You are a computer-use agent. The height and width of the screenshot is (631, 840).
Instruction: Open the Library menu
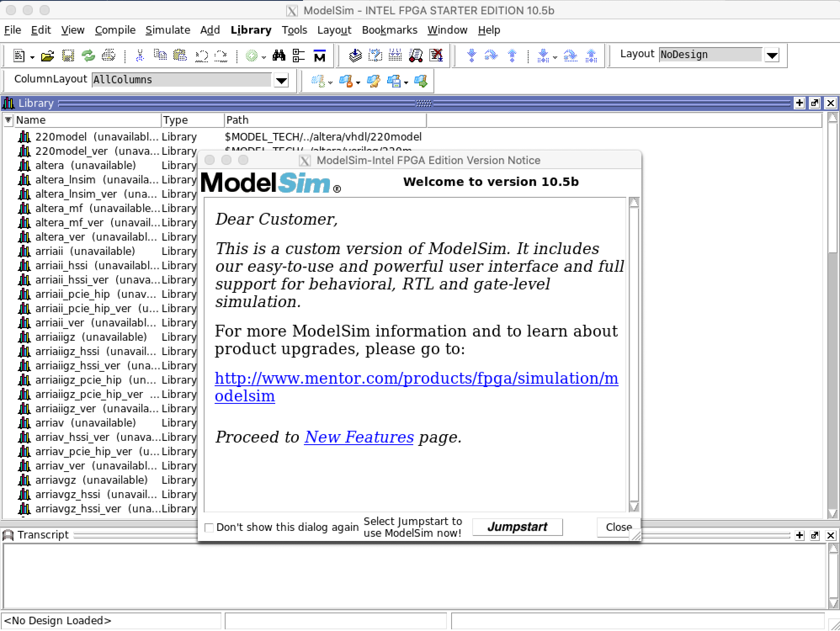point(251,30)
